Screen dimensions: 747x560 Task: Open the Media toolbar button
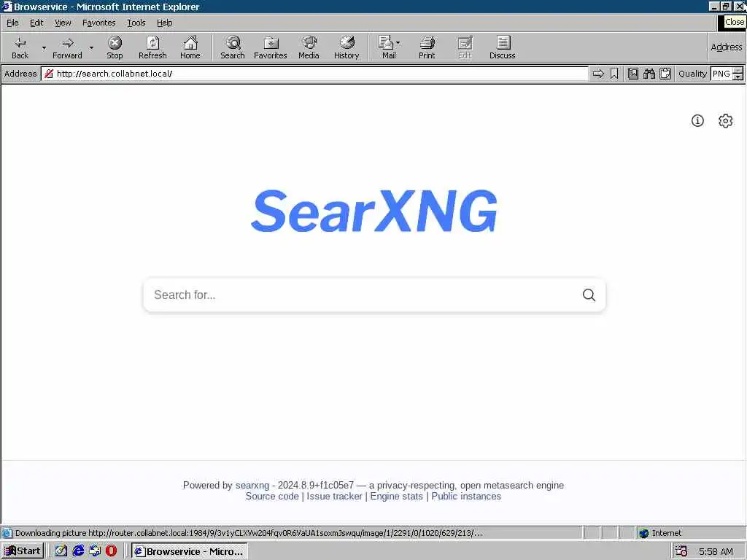[309, 47]
